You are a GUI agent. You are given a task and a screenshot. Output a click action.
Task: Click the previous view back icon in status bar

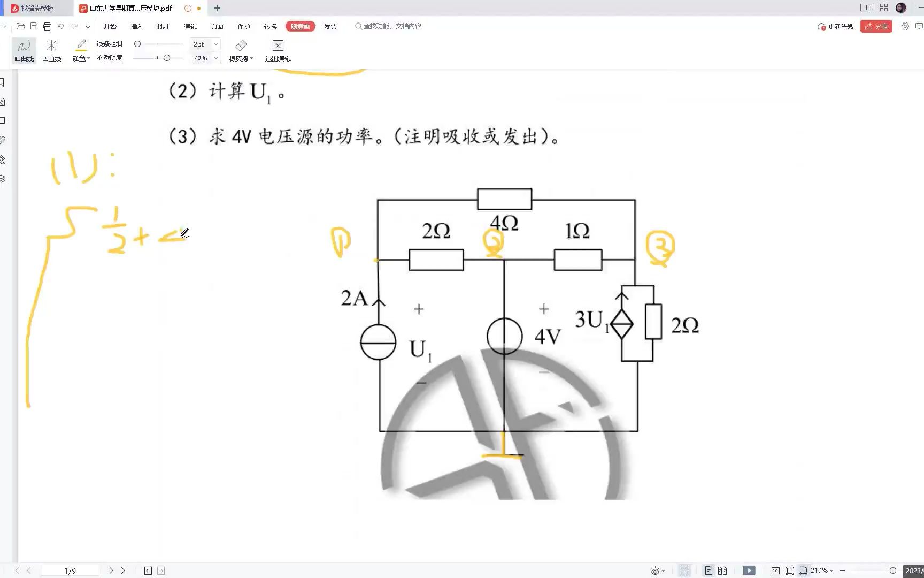coord(148,571)
